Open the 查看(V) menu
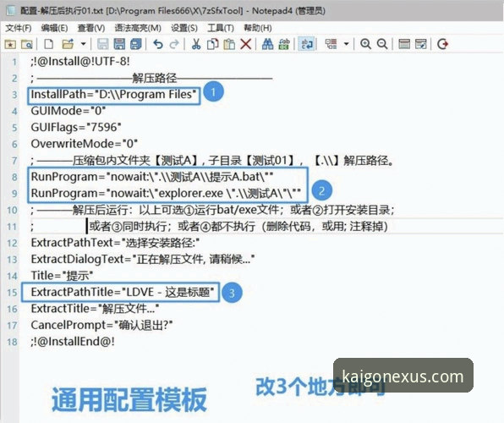504x423 pixels. (x=91, y=28)
